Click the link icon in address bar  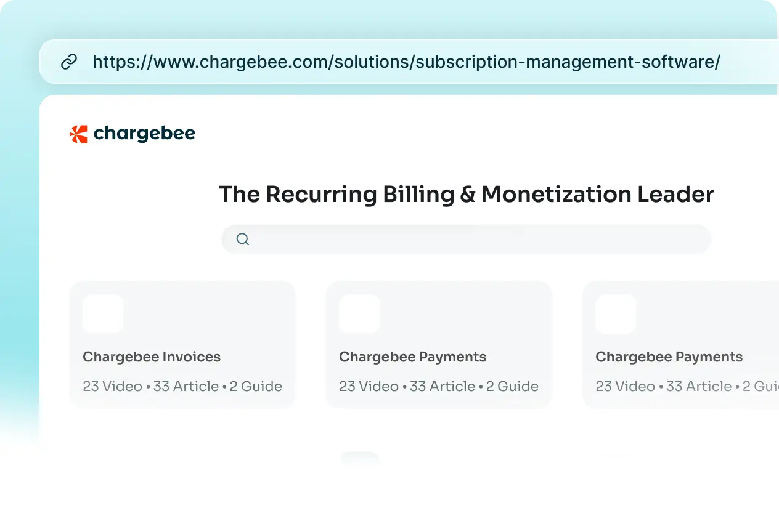pyautogui.click(x=69, y=62)
